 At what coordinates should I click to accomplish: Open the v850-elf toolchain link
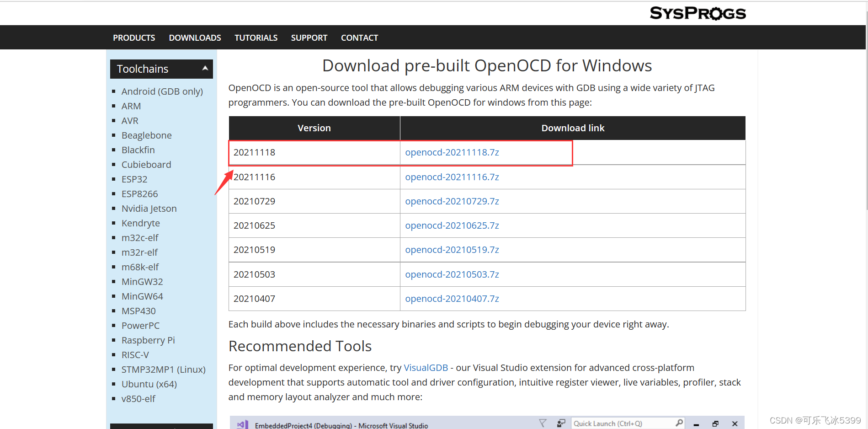138,399
